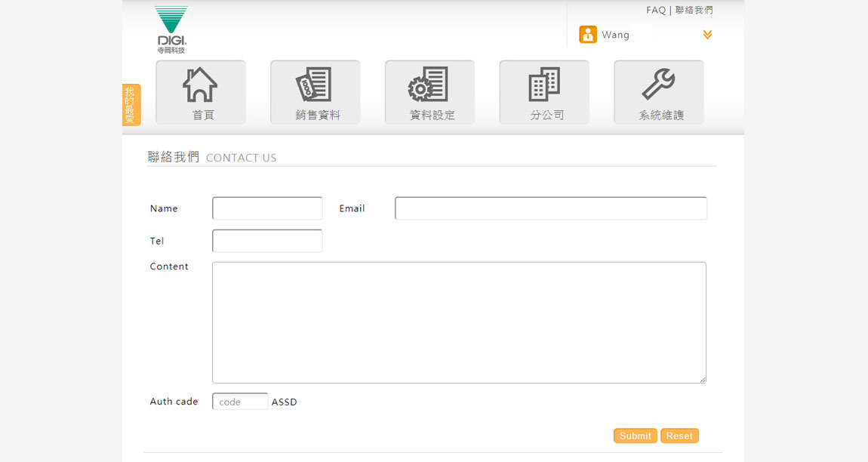Image resolution: width=868 pixels, height=462 pixels.
Task: Focus the Name input field
Action: (x=267, y=208)
